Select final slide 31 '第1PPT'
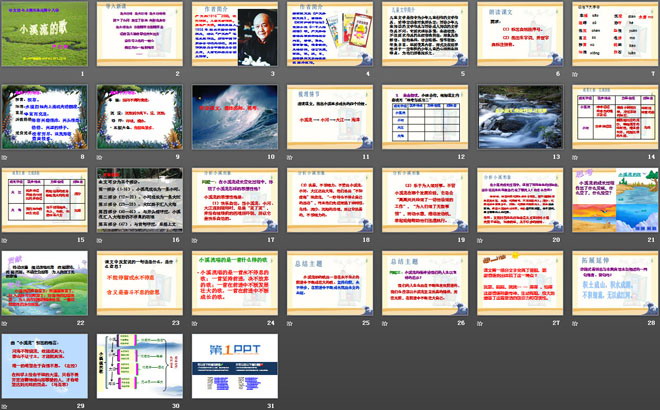Screen dimensions: 660x410 coord(235,366)
